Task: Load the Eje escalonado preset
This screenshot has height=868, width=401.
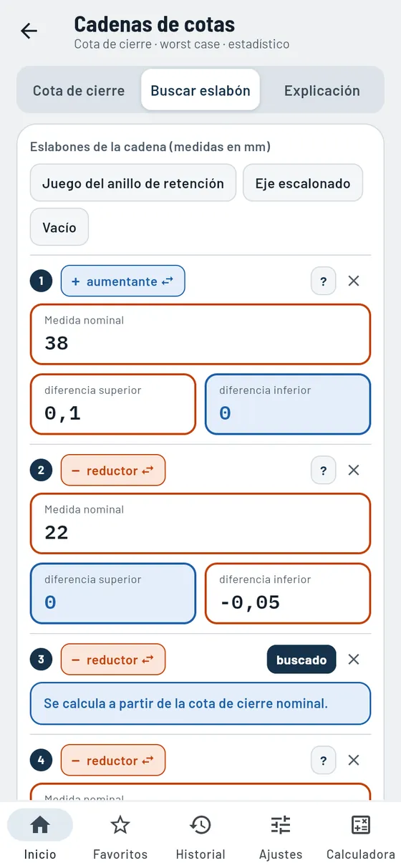Action: (x=303, y=183)
